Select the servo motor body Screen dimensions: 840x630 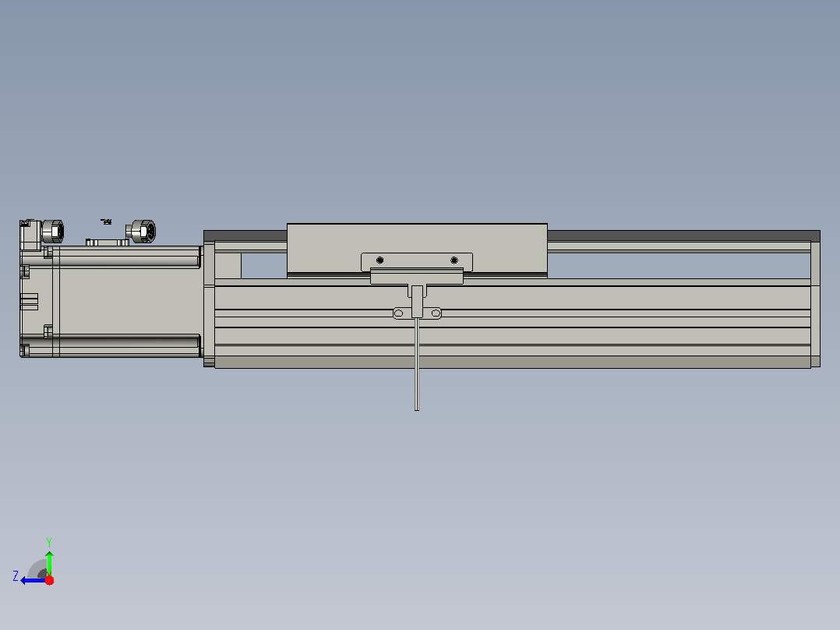111,301
